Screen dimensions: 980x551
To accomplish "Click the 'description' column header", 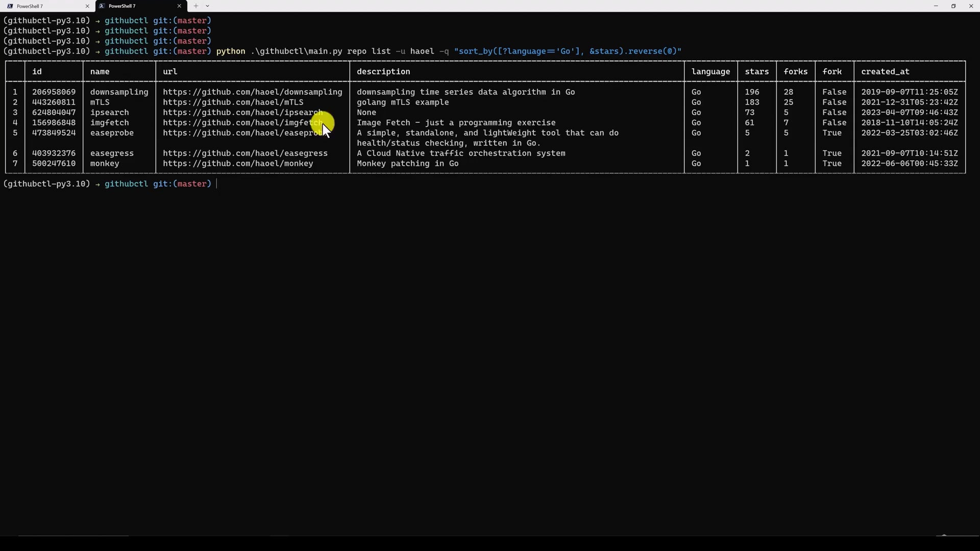I will (383, 72).
